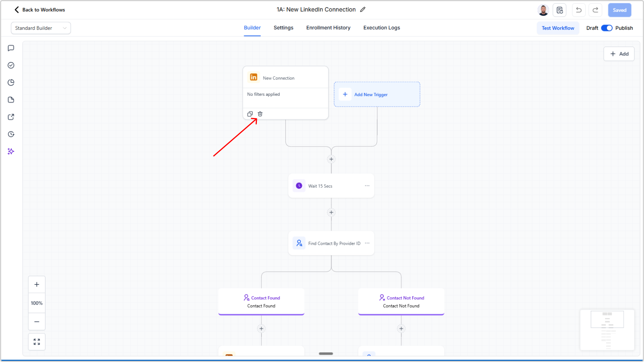
Task: Click the workflow minimap thumbnail
Action: 607,330
